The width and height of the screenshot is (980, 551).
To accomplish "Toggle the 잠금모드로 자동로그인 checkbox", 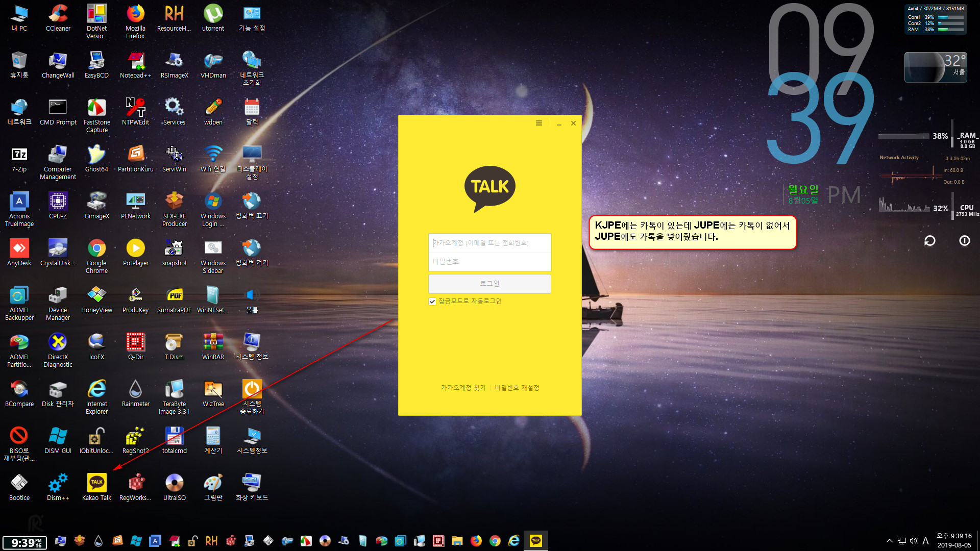I will (432, 302).
